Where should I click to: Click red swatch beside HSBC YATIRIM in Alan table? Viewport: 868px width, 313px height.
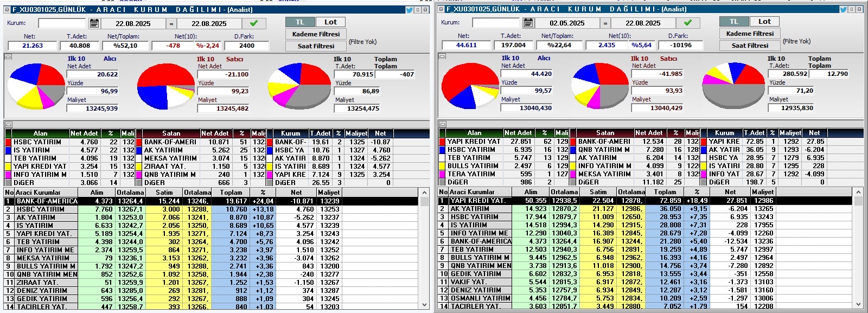point(8,142)
